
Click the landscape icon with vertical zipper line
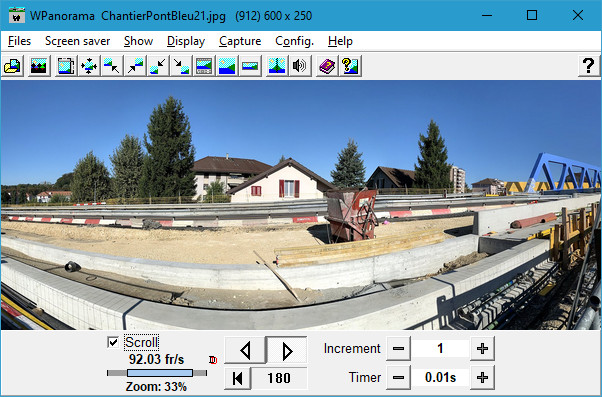pos(277,66)
